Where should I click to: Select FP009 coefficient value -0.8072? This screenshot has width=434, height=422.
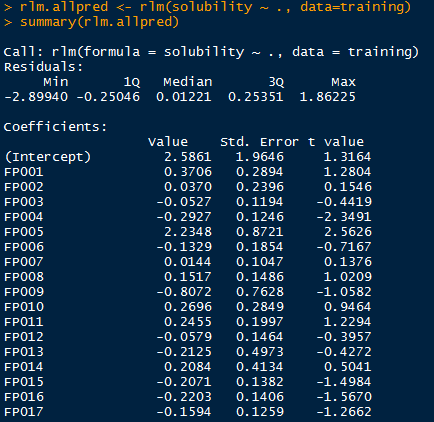pyautogui.click(x=184, y=292)
